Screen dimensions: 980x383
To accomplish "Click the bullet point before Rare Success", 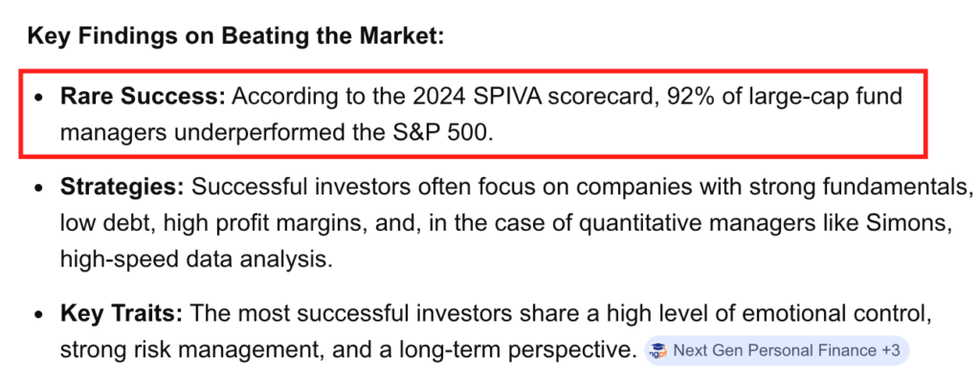I will [x=37, y=98].
